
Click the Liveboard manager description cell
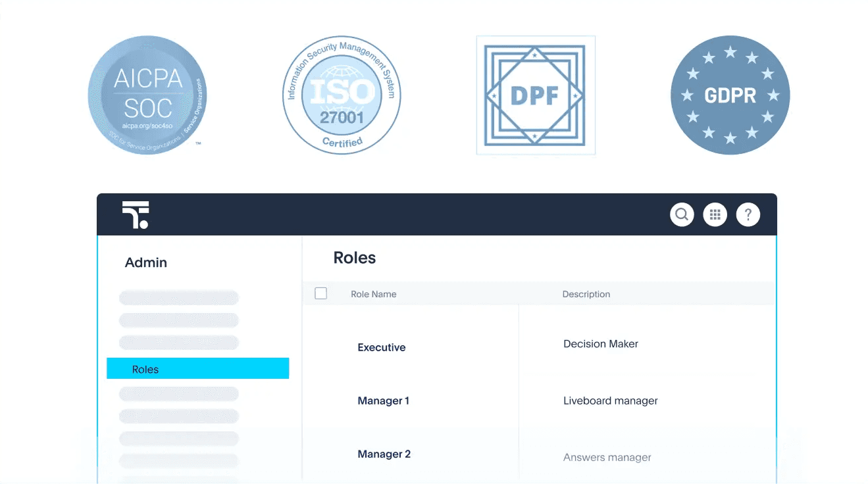click(611, 400)
